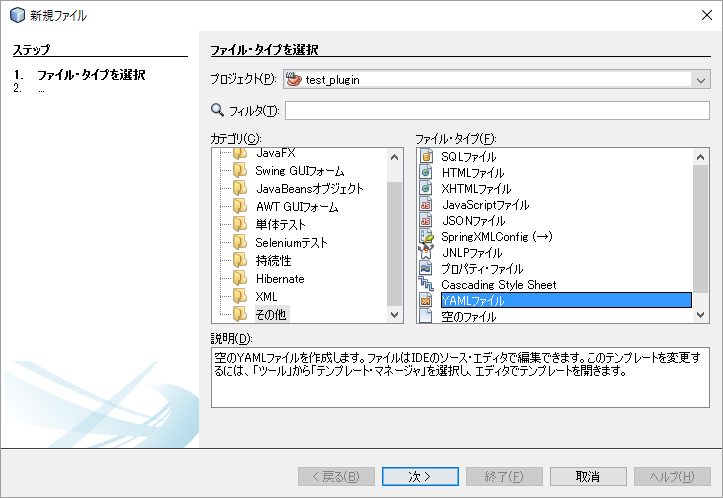Click the AWT GUIフォーム folder icon

240,207
